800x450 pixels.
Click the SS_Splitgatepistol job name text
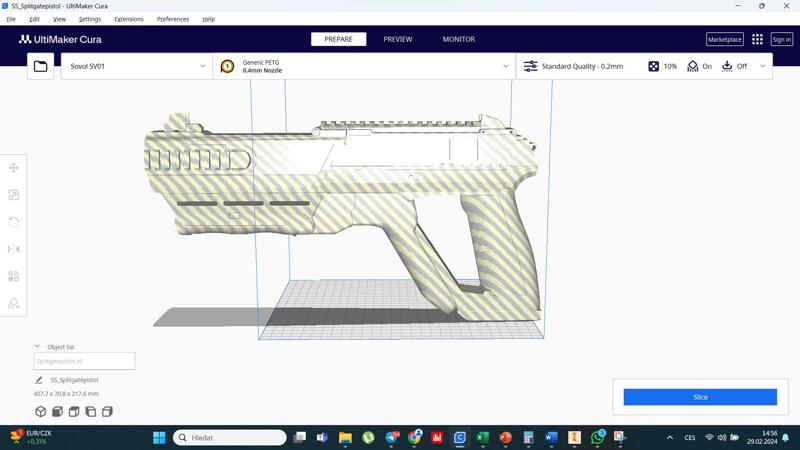click(74, 380)
